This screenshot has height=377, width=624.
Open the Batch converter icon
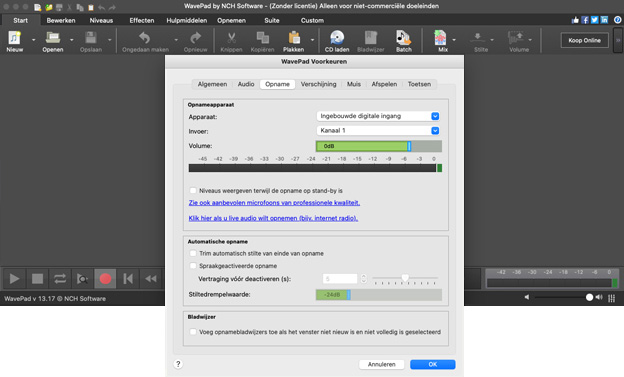click(403, 38)
